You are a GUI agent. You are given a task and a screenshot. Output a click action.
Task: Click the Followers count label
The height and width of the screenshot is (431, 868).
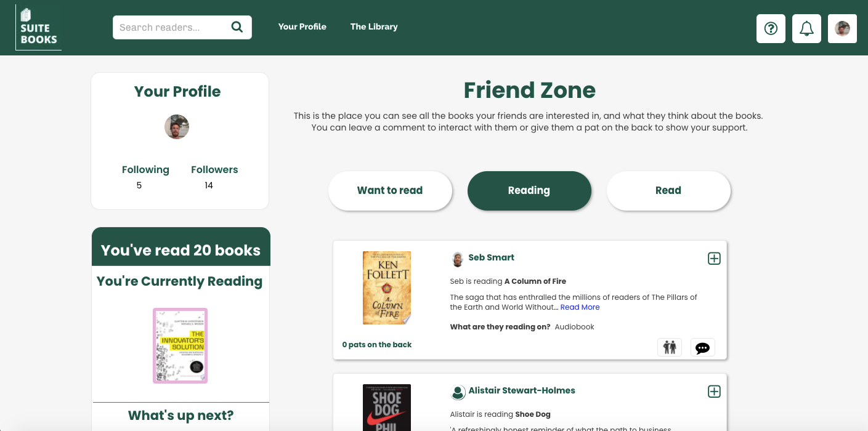[214, 169]
